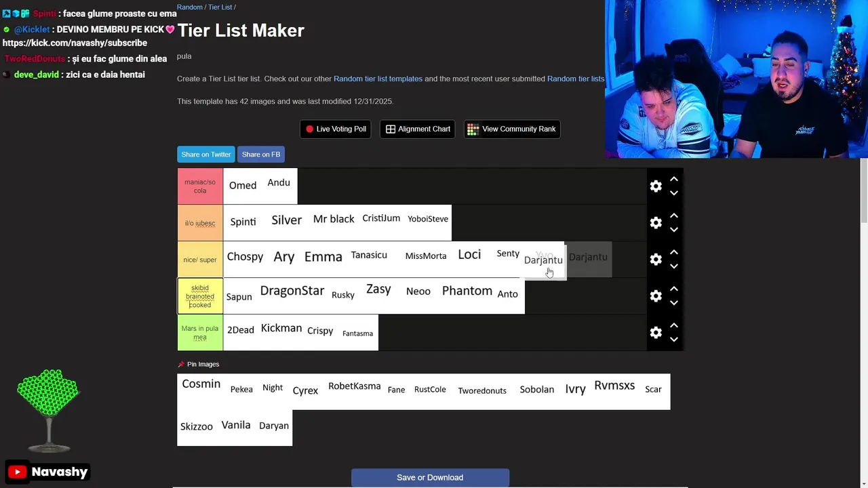Select the Spinti tile
The image size is (868, 488).
click(243, 222)
